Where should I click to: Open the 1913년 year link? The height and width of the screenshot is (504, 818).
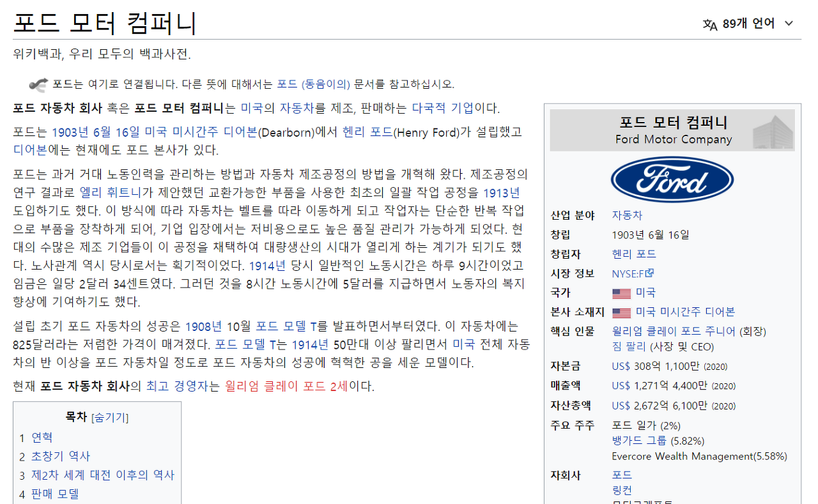coord(502,192)
